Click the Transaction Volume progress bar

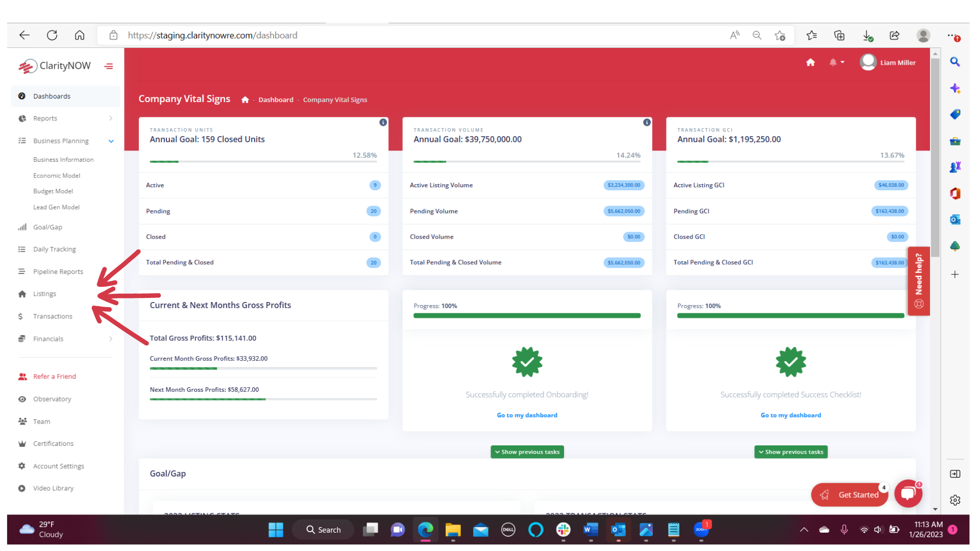pos(527,162)
